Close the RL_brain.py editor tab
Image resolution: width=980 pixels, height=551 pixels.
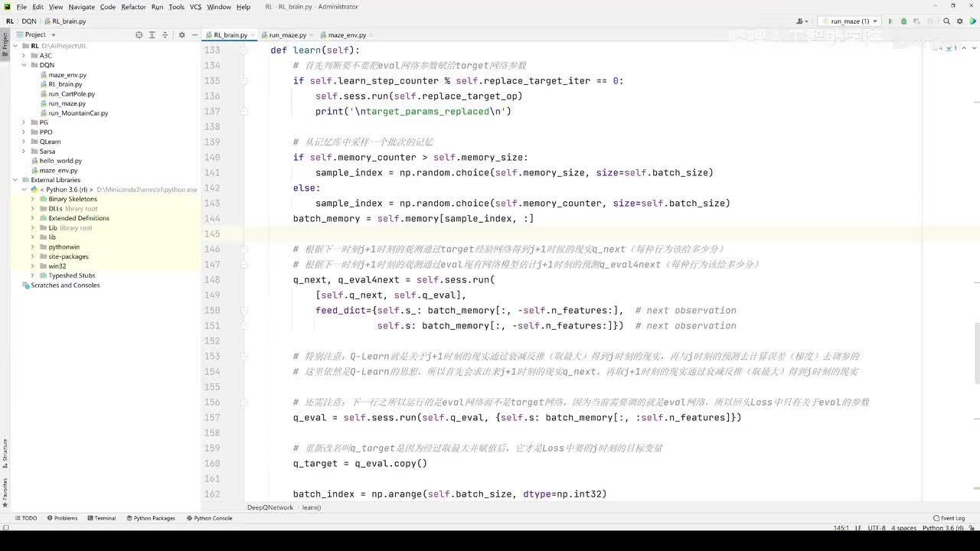[x=253, y=35]
